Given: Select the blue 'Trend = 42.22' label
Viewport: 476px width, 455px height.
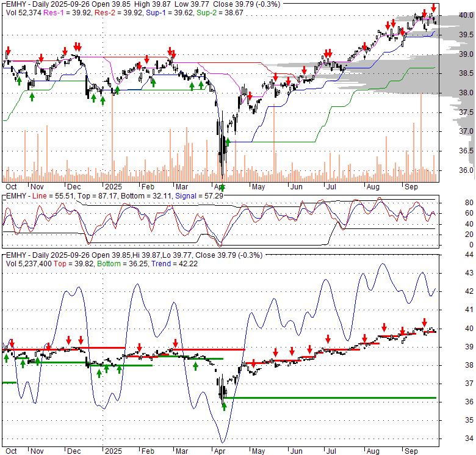Looking at the screenshot, I should tap(175, 264).
